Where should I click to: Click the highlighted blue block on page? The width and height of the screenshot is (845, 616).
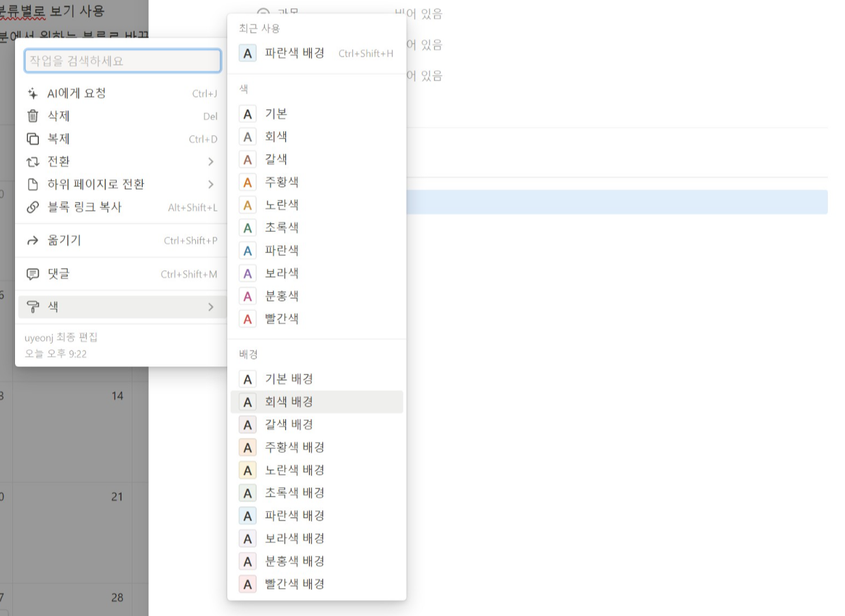point(617,202)
